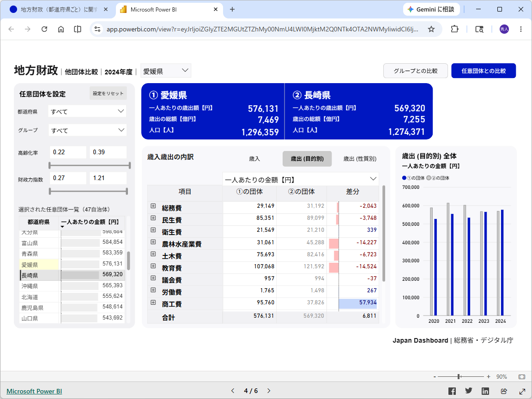The width and height of the screenshot is (532, 399).
Task: Bookmark this page with star icon
Action: click(x=431, y=29)
